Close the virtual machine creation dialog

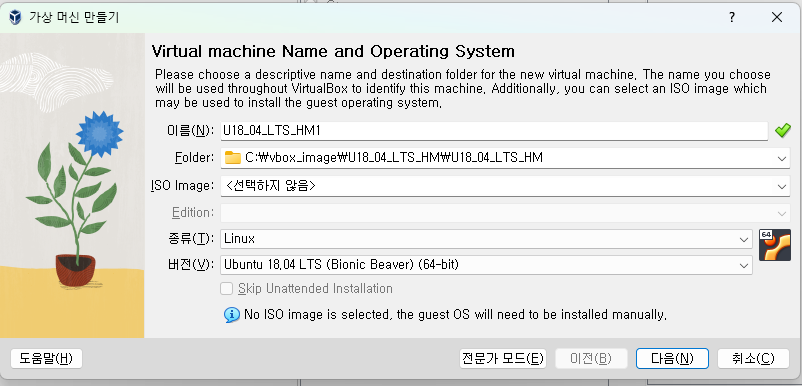(x=776, y=17)
